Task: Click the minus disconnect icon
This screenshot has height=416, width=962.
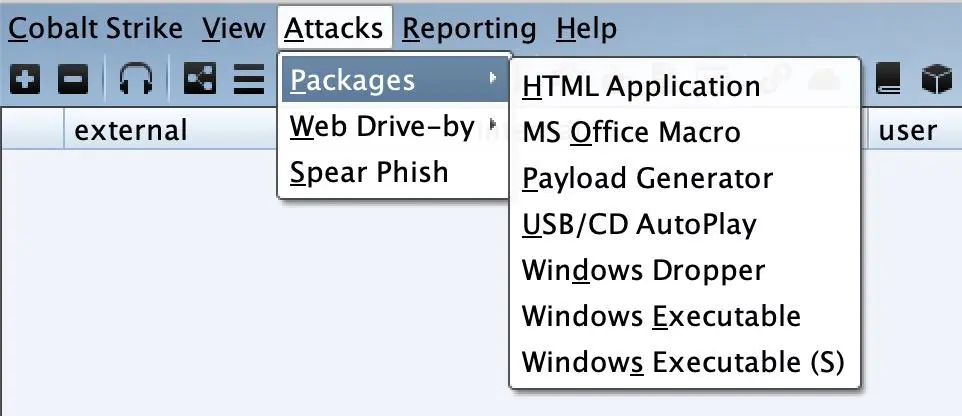Action: coord(73,80)
